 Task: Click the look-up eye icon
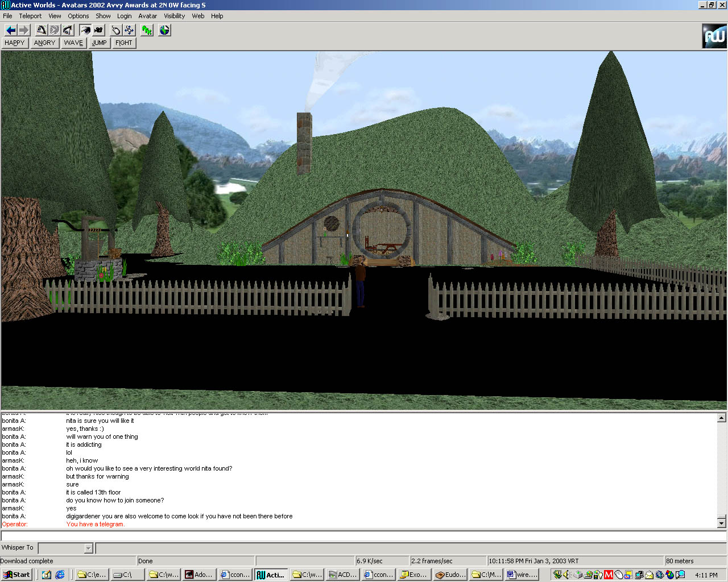coord(42,30)
